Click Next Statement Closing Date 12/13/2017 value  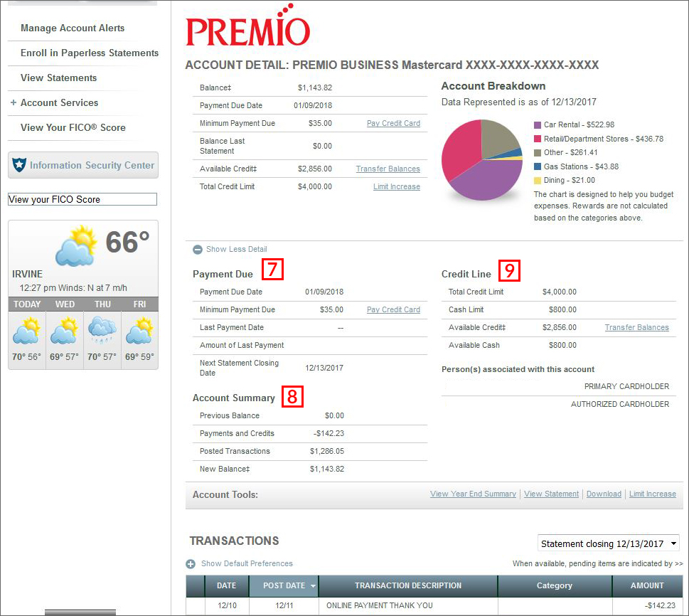coord(324,368)
